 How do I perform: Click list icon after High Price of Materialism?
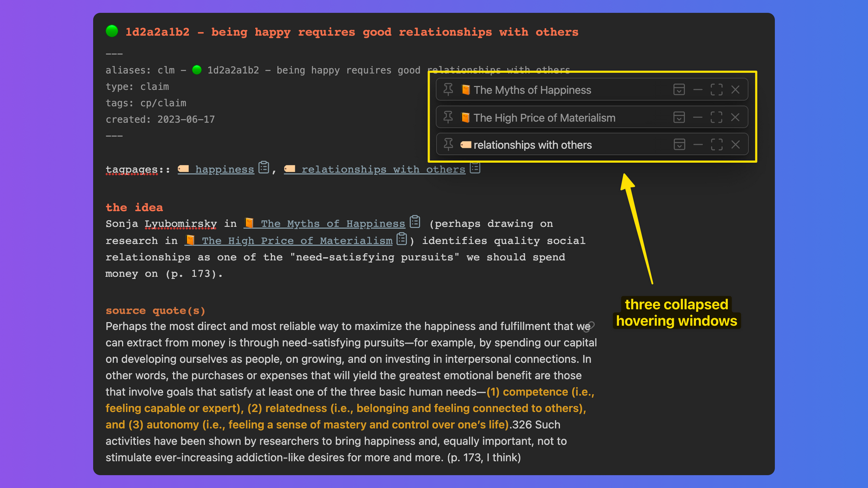(402, 239)
